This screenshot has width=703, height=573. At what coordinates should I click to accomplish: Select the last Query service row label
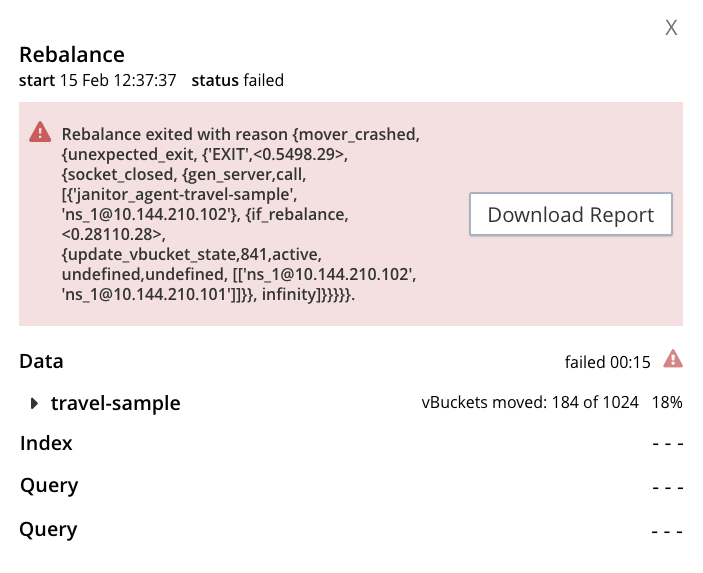[49, 529]
